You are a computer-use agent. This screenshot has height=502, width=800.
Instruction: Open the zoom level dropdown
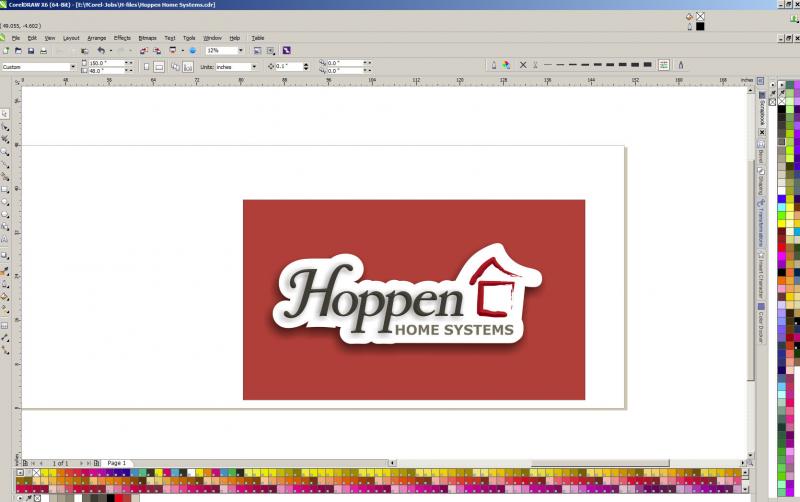pyautogui.click(x=241, y=51)
